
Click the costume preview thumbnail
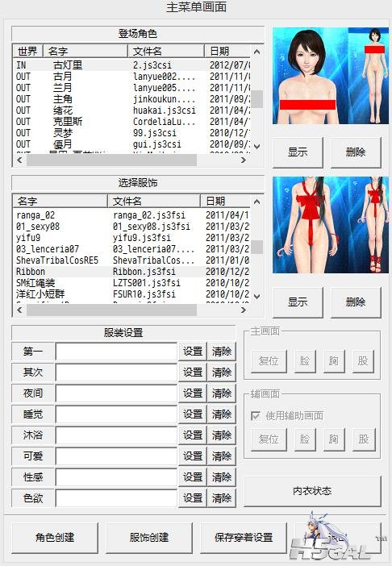click(x=331, y=224)
